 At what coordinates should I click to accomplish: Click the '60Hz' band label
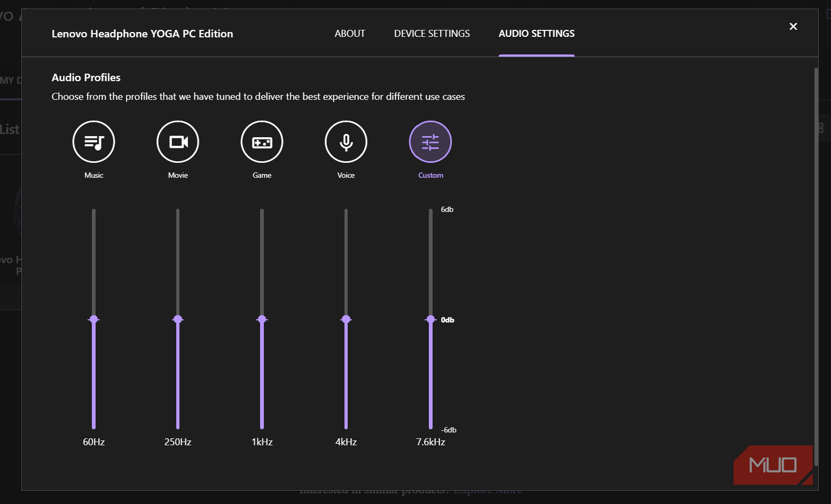tap(94, 442)
